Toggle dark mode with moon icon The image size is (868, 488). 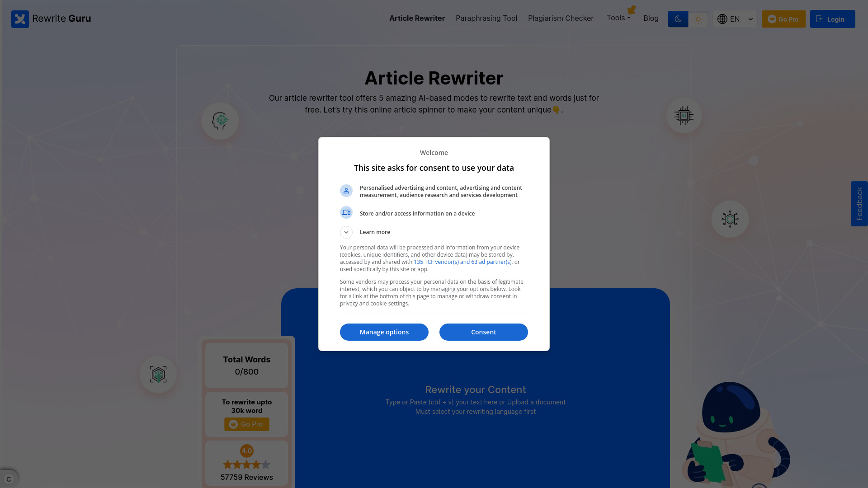[x=678, y=19]
